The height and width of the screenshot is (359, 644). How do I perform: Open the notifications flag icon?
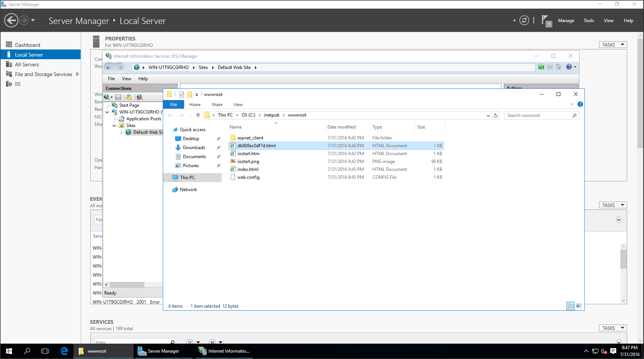click(546, 21)
